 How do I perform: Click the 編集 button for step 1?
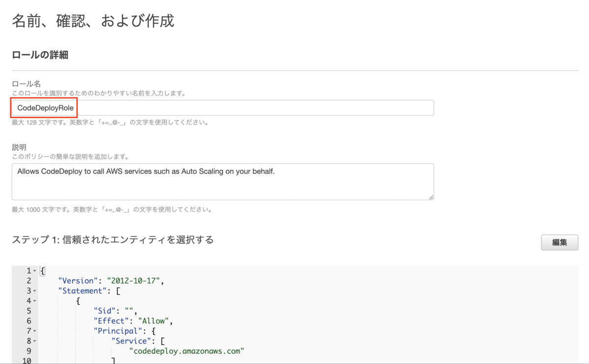pyautogui.click(x=560, y=242)
